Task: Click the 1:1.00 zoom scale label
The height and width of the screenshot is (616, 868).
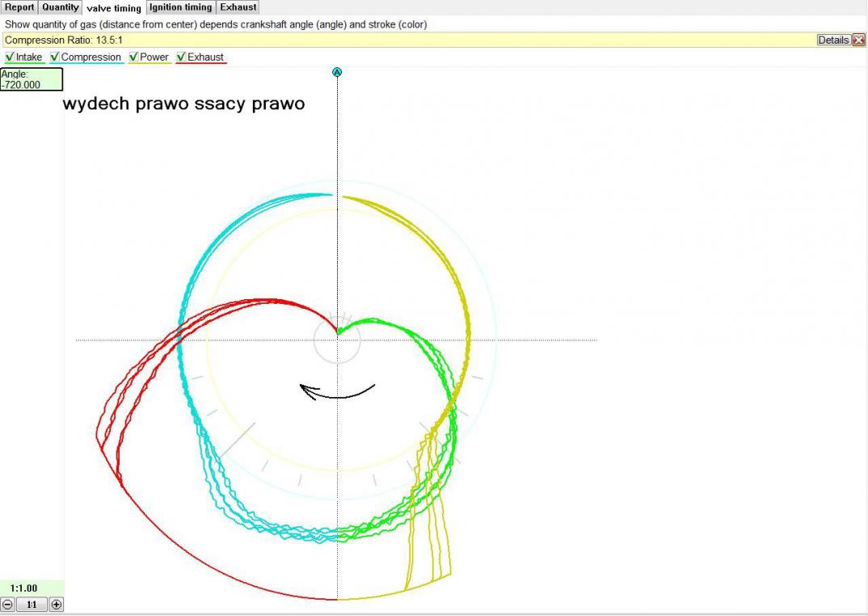Action: [x=24, y=588]
